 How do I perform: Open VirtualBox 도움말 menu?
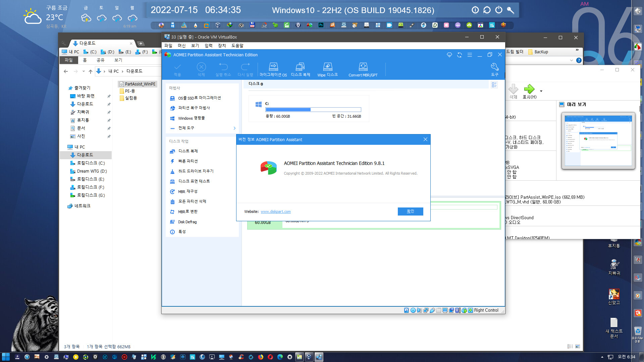(x=237, y=46)
